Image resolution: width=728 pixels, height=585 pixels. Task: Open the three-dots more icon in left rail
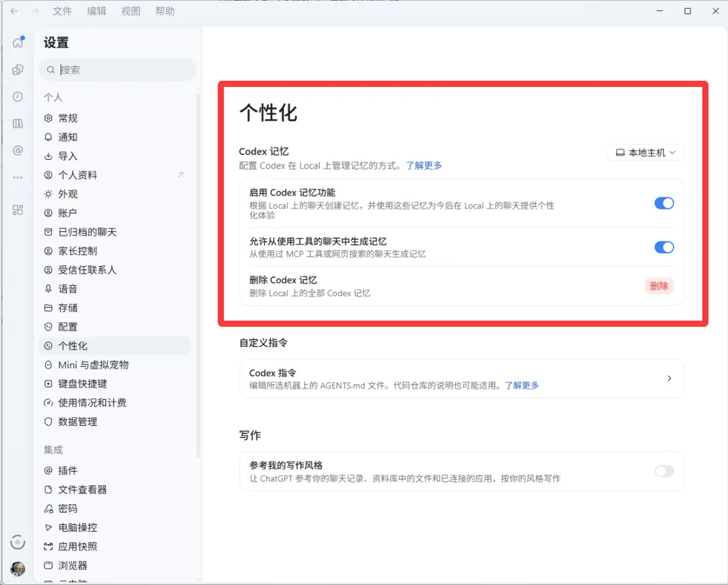point(18,177)
